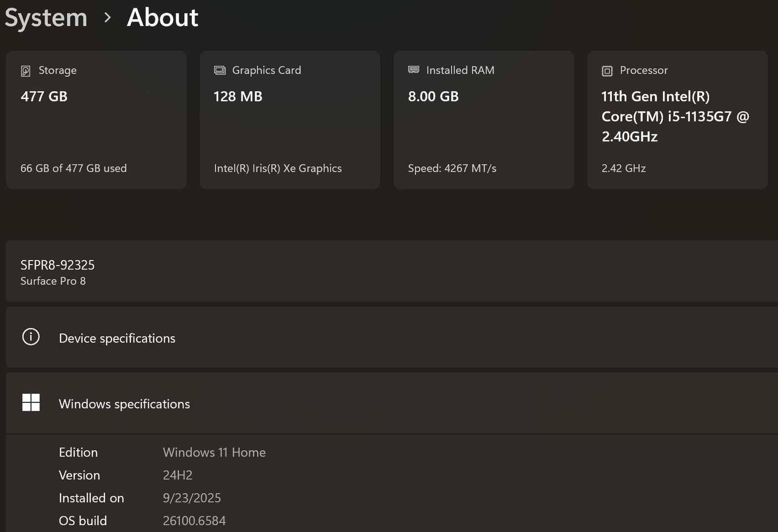Click the 'Surface Pro 8' model text
This screenshot has width=778, height=532.
click(x=53, y=281)
